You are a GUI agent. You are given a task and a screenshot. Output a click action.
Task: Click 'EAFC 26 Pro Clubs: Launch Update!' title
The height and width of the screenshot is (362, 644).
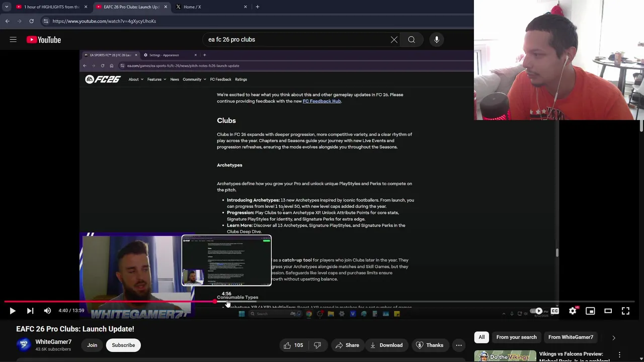pos(75,329)
